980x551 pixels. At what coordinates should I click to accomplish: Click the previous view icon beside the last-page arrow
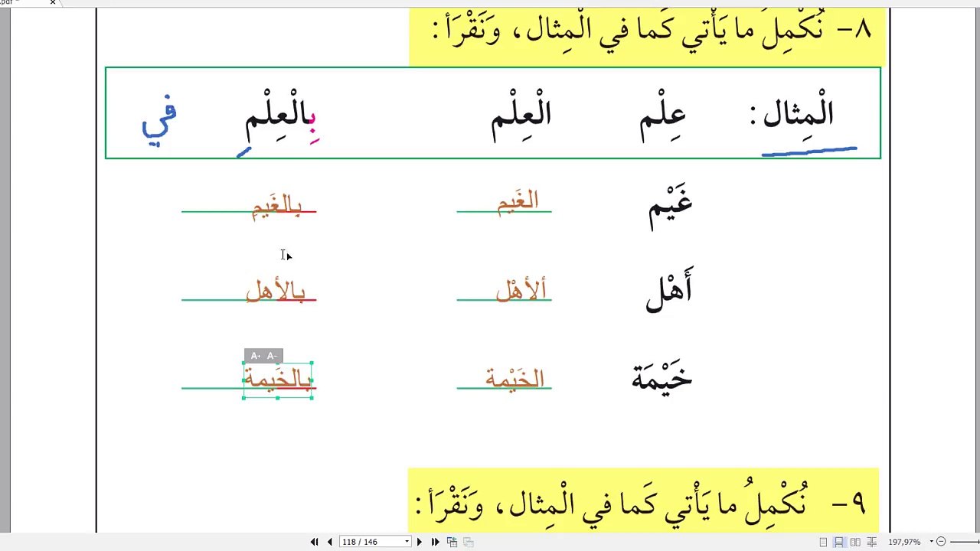pyautogui.click(x=452, y=542)
